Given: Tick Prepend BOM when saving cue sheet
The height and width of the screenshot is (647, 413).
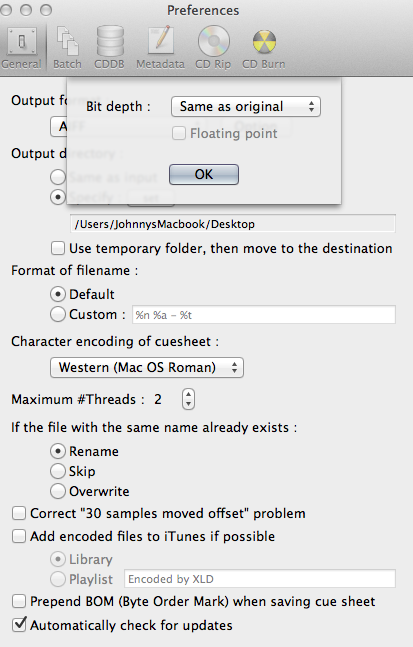Looking at the screenshot, I should tap(19, 601).
